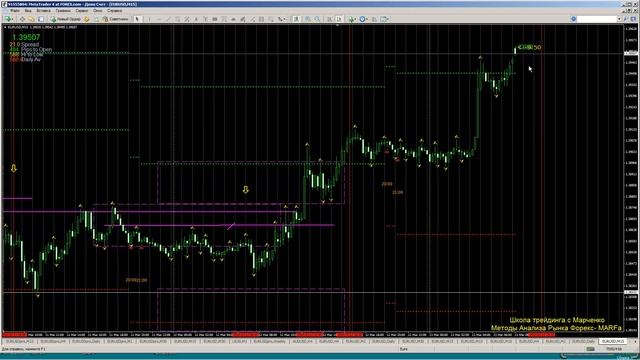Expand the search field dropdown arrow
The width and height of the screenshot is (640, 360).
pos(619,19)
